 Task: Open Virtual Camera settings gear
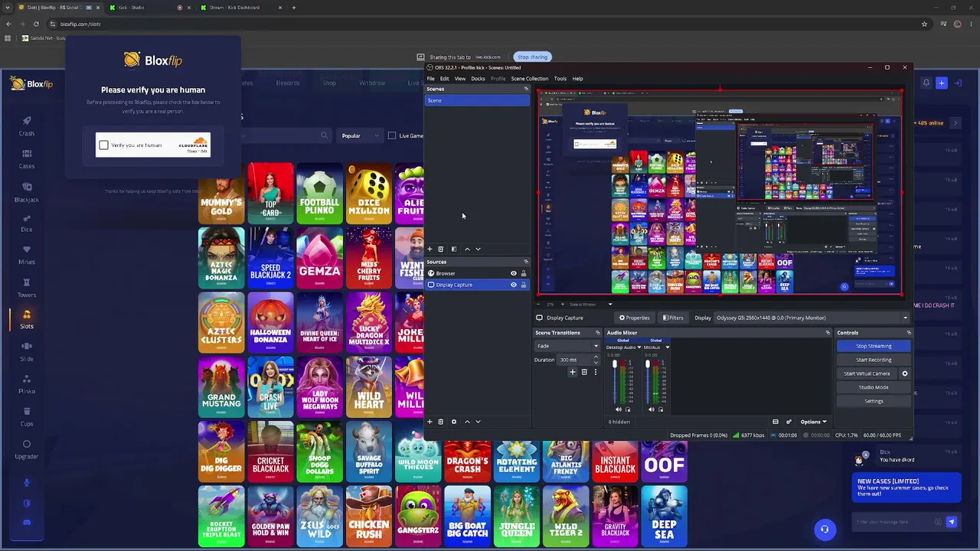[905, 373]
